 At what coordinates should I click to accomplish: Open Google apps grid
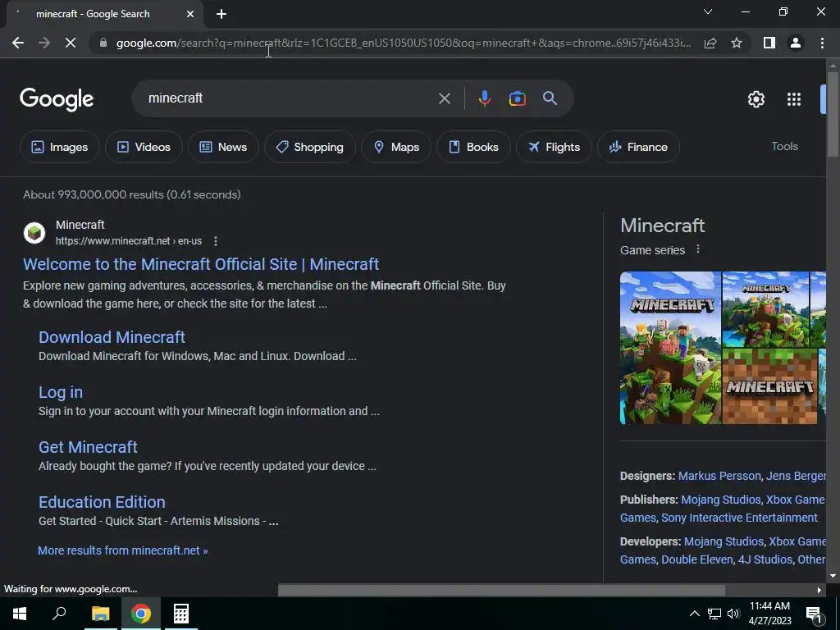pyautogui.click(x=794, y=99)
